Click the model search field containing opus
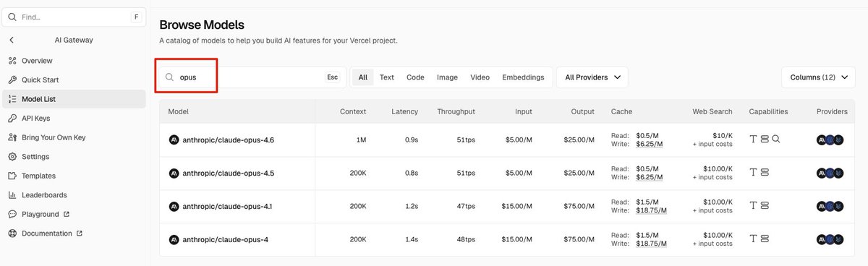Viewport: 868px width, 266px height. (252, 77)
